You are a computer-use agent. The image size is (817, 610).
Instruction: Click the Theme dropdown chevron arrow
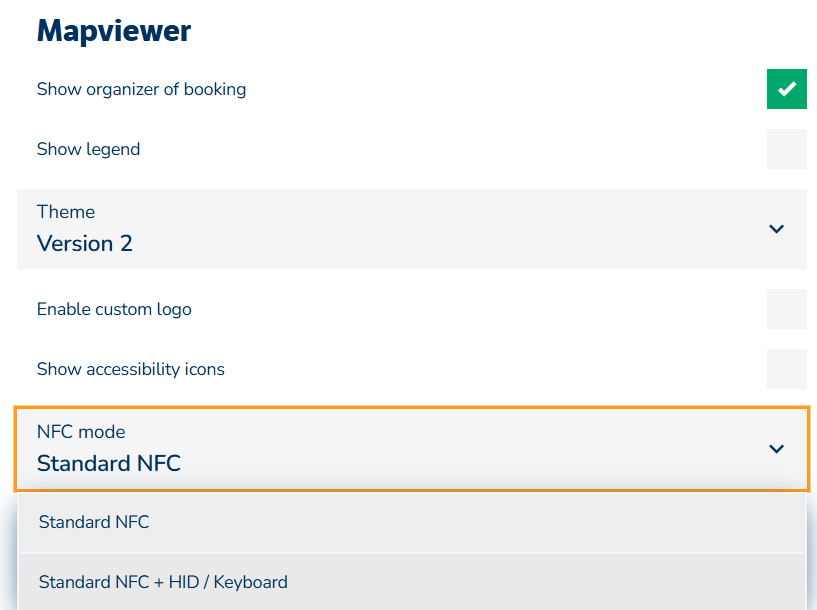point(776,229)
